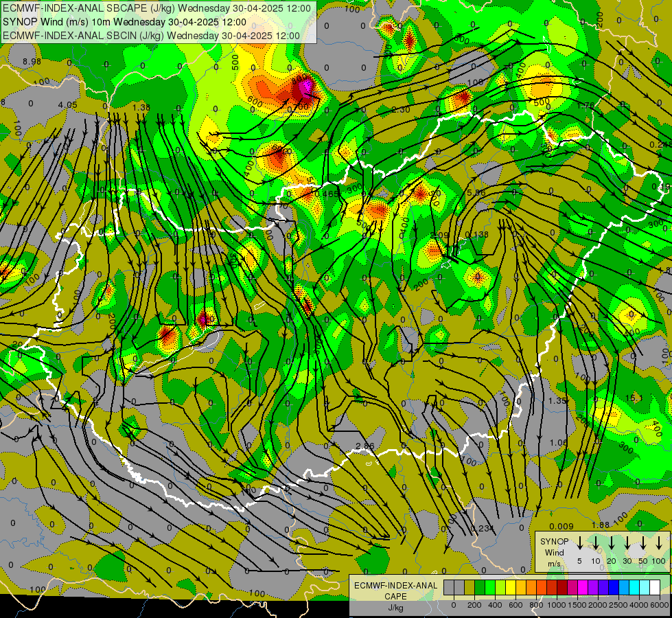672x618 pixels.
Task: Click the SBCIN title line at top
Action: (151, 36)
